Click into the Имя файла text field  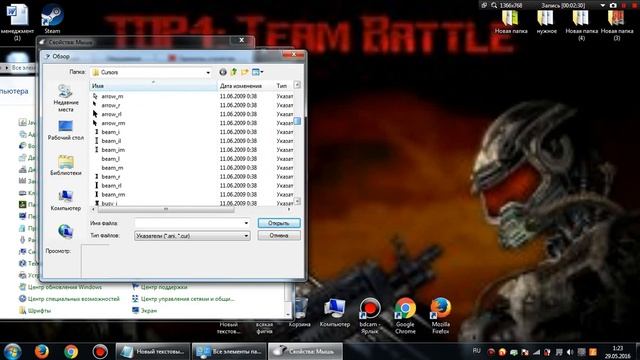[x=189, y=223]
